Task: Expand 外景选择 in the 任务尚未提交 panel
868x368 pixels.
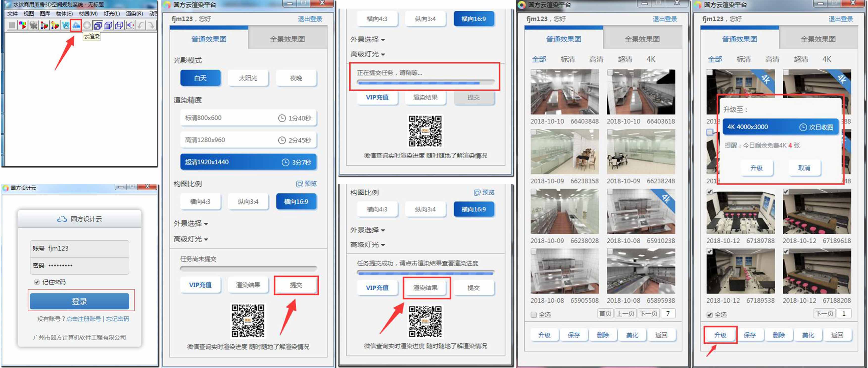Action: point(191,224)
